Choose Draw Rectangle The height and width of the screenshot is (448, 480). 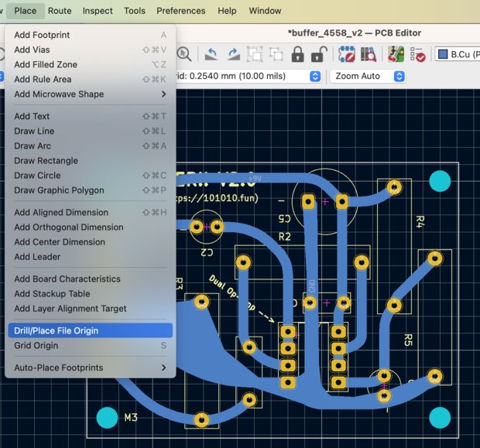tap(91, 161)
